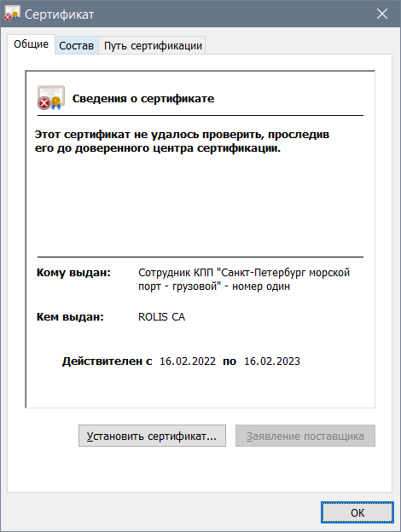Click the Сведения о сертификате heading
Image resolution: width=401 pixels, height=532 pixels.
143,98
